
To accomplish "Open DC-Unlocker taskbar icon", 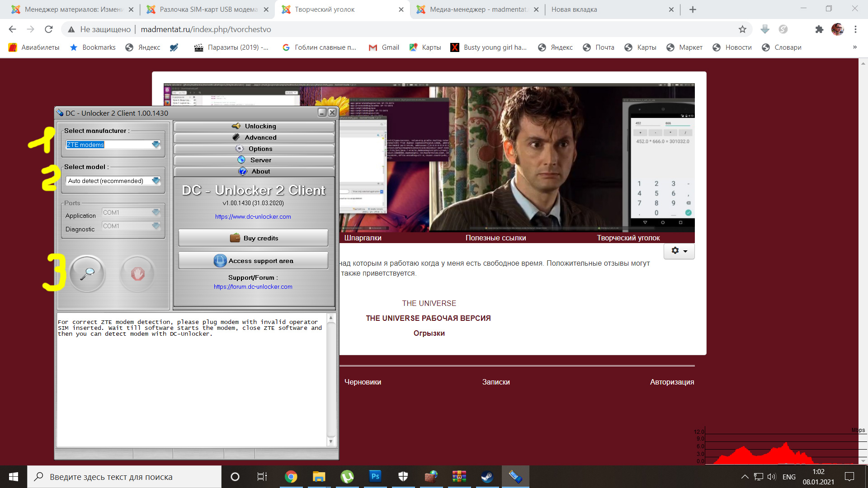I will click(x=515, y=477).
